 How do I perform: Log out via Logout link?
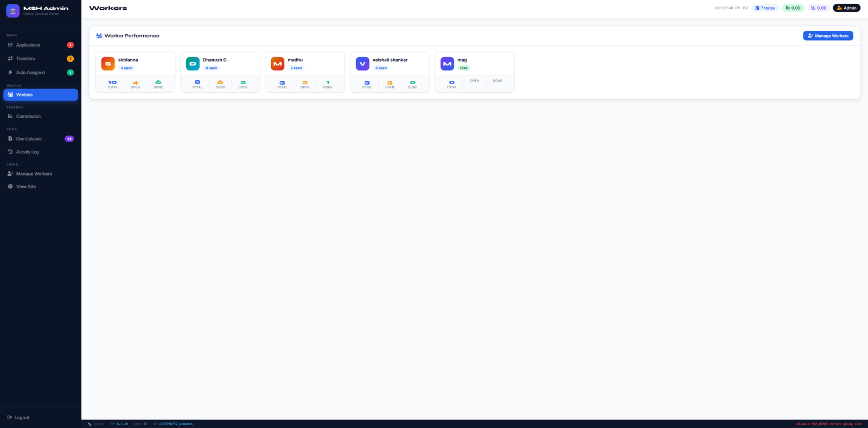(x=18, y=417)
